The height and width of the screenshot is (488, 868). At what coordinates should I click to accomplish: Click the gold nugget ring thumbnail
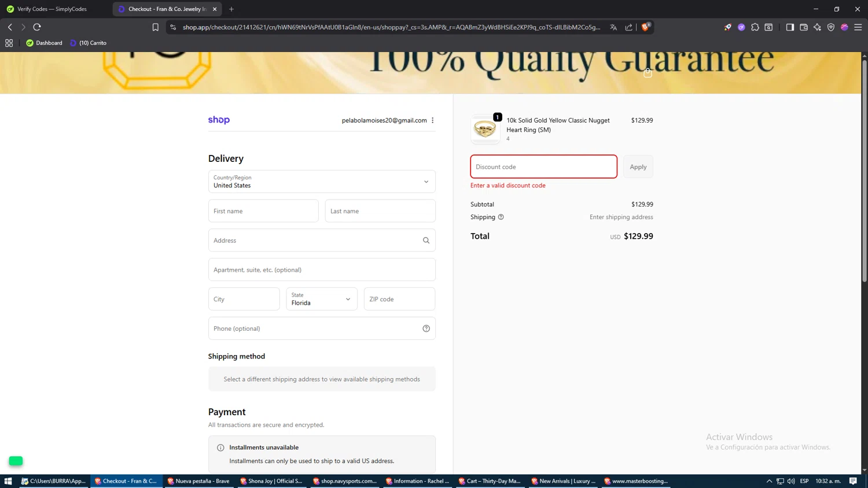click(x=485, y=128)
